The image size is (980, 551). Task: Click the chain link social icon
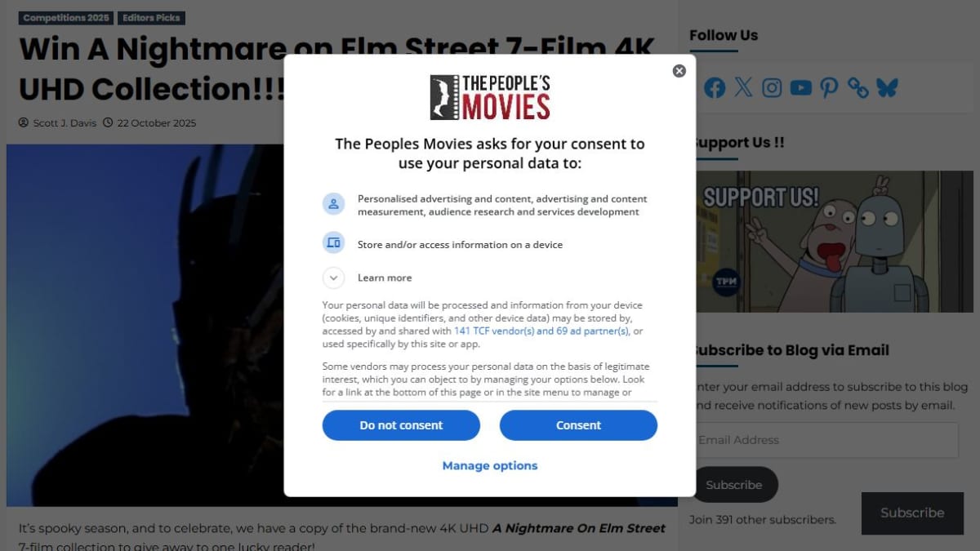(857, 87)
